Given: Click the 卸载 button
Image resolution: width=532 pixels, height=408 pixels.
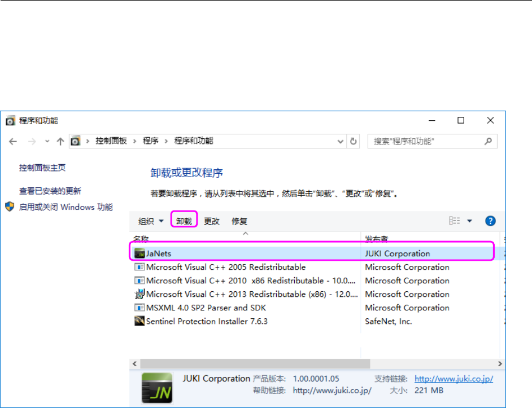Looking at the screenshot, I should [184, 221].
